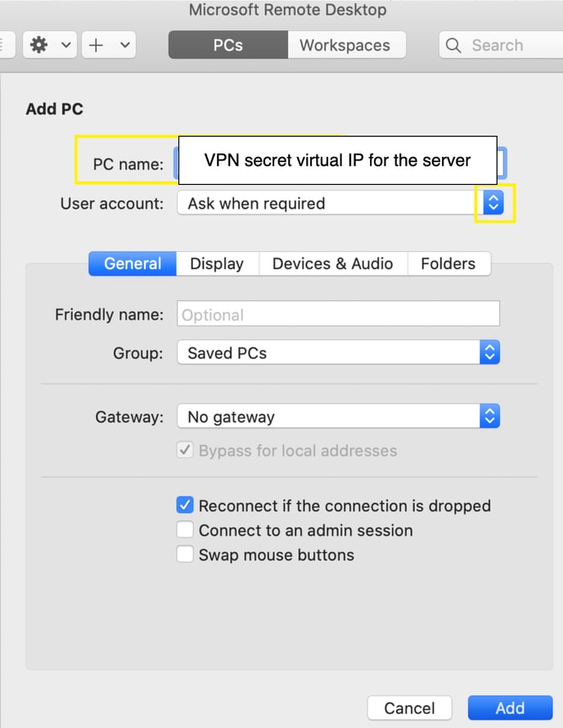Open the dropdown arrow beside gear icon
Screen dimensions: 563x728
(66, 45)
